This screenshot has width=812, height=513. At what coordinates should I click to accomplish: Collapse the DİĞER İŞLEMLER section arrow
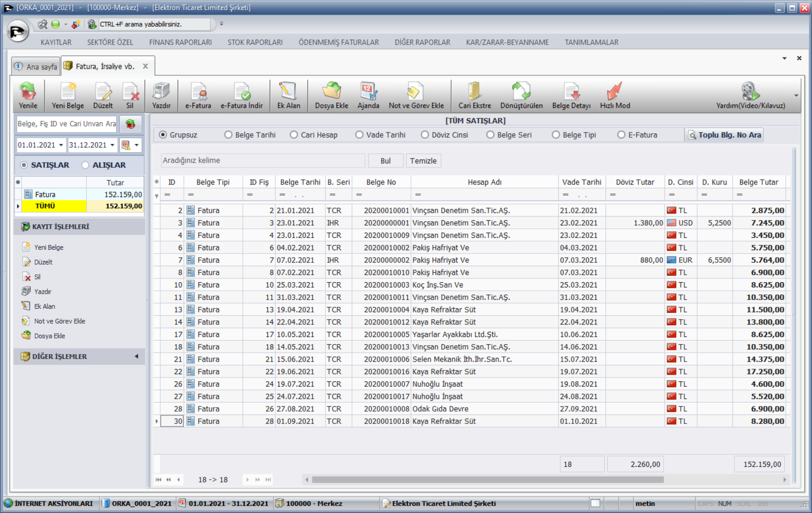pos(137,356)
